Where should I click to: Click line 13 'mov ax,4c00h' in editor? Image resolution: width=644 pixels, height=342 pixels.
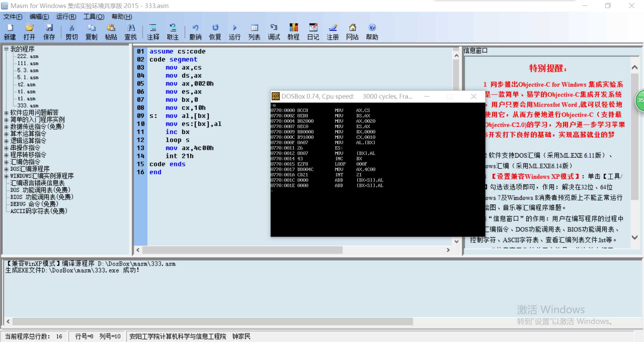[190, 148]
